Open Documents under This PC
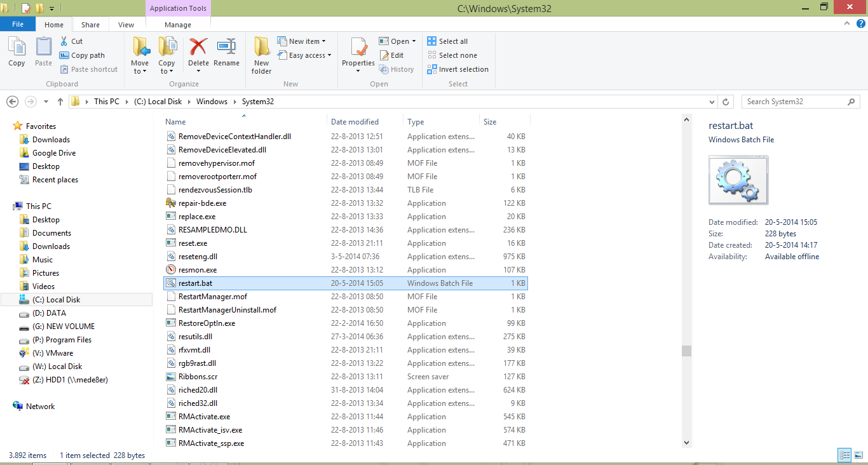This screenshot has width=868, height=465. tap(51, 233)
